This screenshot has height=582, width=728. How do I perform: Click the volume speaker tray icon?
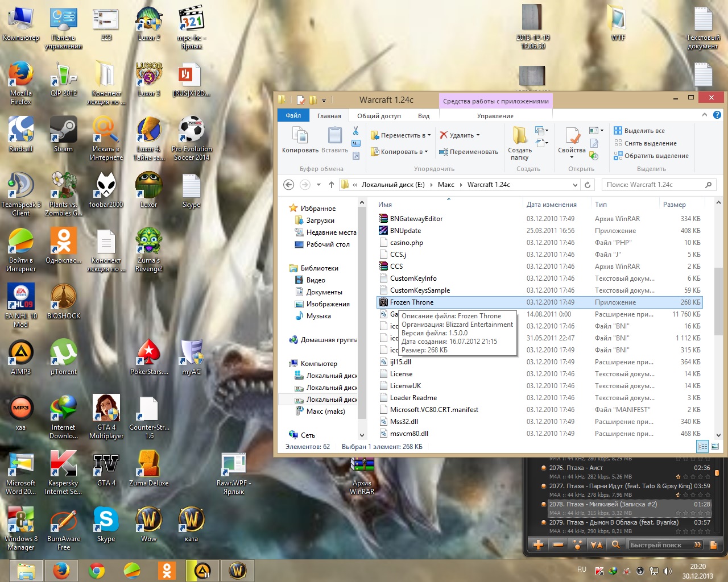[x=667, y=571]
